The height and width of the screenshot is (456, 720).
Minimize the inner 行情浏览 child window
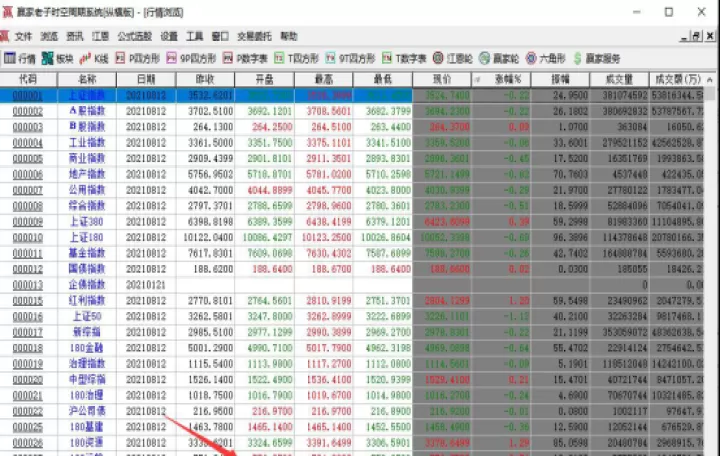(684, 36)
